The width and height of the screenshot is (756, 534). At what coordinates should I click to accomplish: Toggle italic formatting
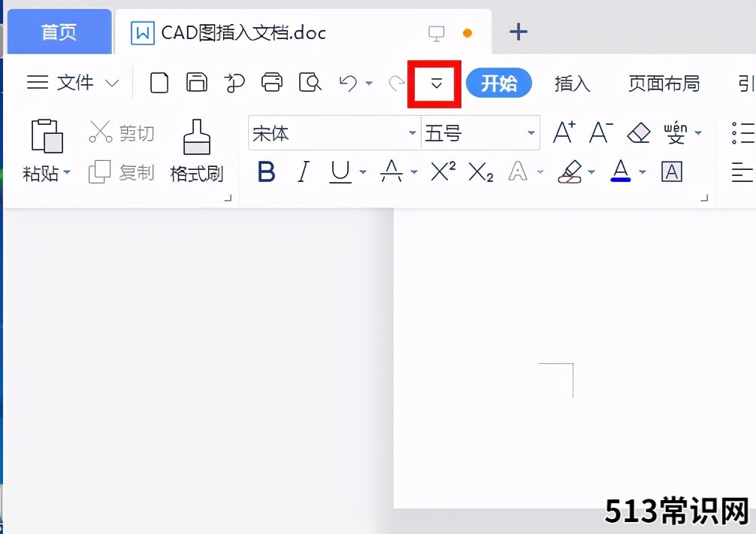[304, 171]
